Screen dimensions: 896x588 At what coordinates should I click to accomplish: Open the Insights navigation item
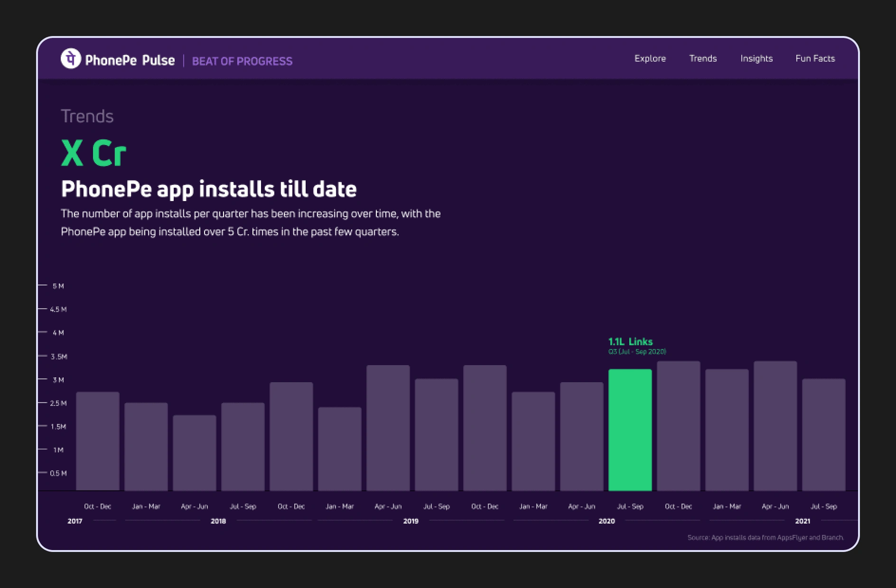coord(756,59)
